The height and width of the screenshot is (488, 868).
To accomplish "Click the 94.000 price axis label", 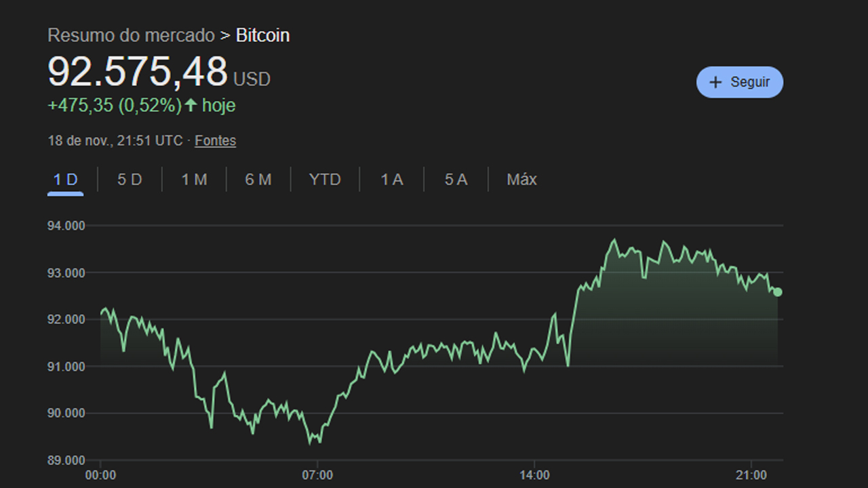I will coord(66,226).
